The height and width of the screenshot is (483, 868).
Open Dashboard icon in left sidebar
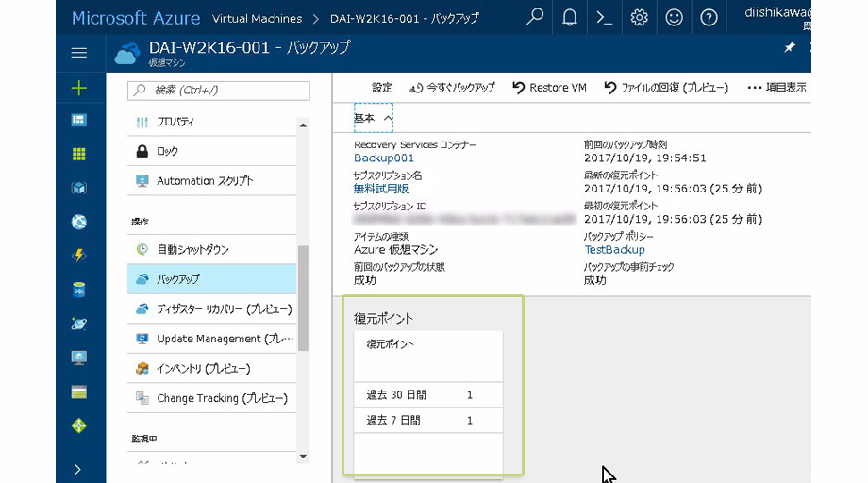(79, 120)
